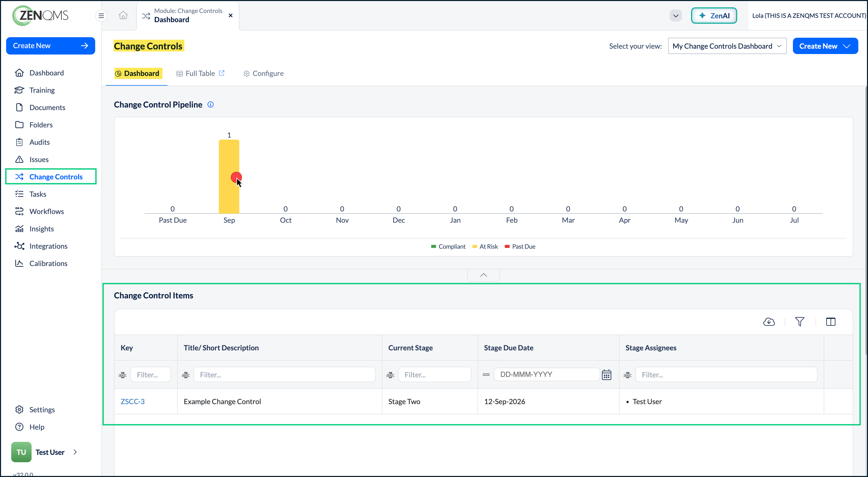Toggle the Compliant legend entry
Image resolution: width=868 pixels, height=477 pixels.
point(448,247)
